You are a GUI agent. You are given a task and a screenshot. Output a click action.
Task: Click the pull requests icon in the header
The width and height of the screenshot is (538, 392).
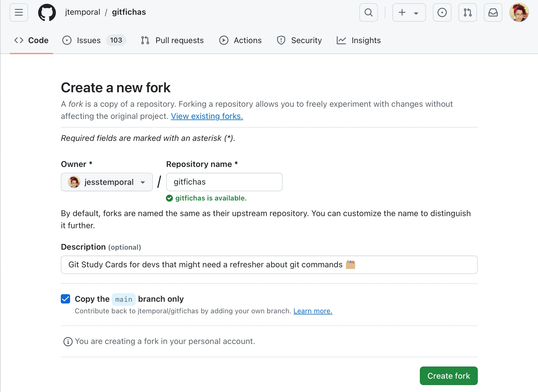click(x=467, y=12)
